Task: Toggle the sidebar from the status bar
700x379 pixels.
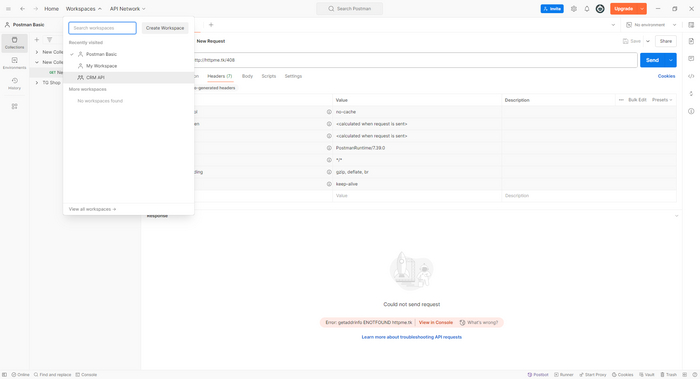Action: coord(4,375)
